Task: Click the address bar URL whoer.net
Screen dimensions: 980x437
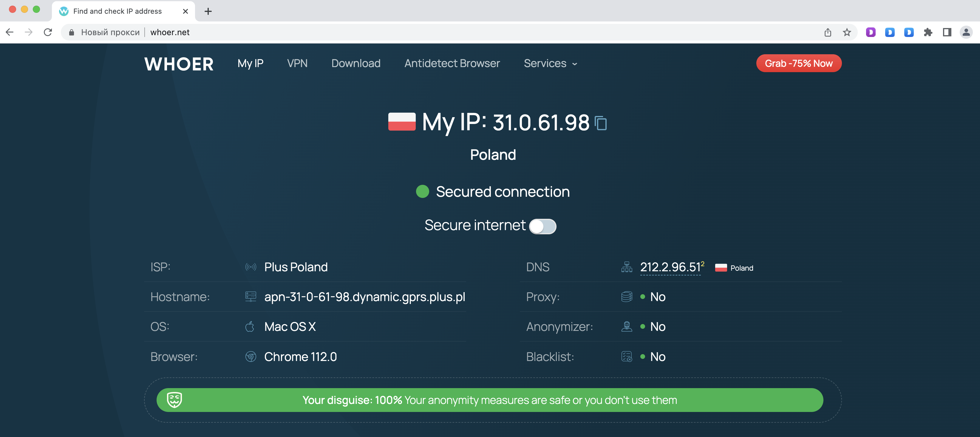Action: (x=170, y=32)
